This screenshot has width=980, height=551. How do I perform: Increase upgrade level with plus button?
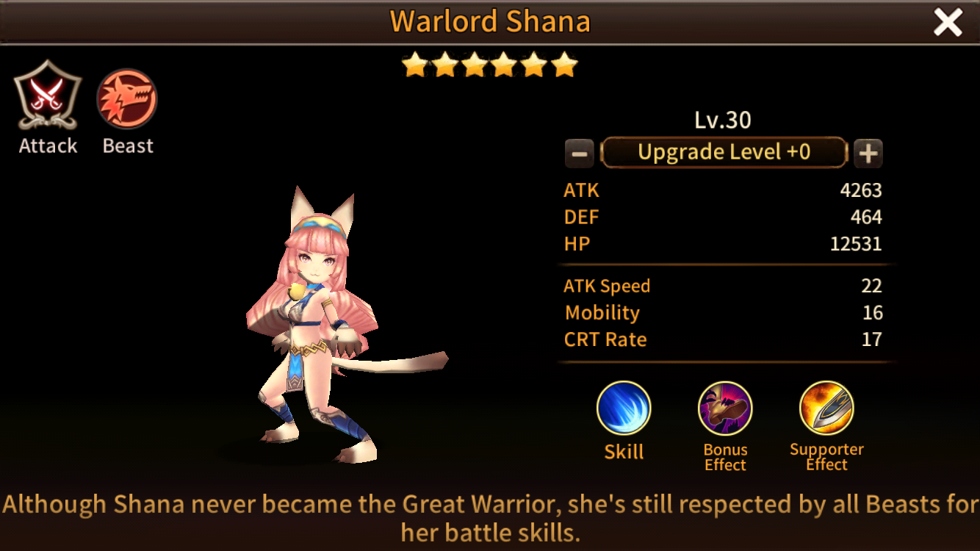[x=868, y=154]
